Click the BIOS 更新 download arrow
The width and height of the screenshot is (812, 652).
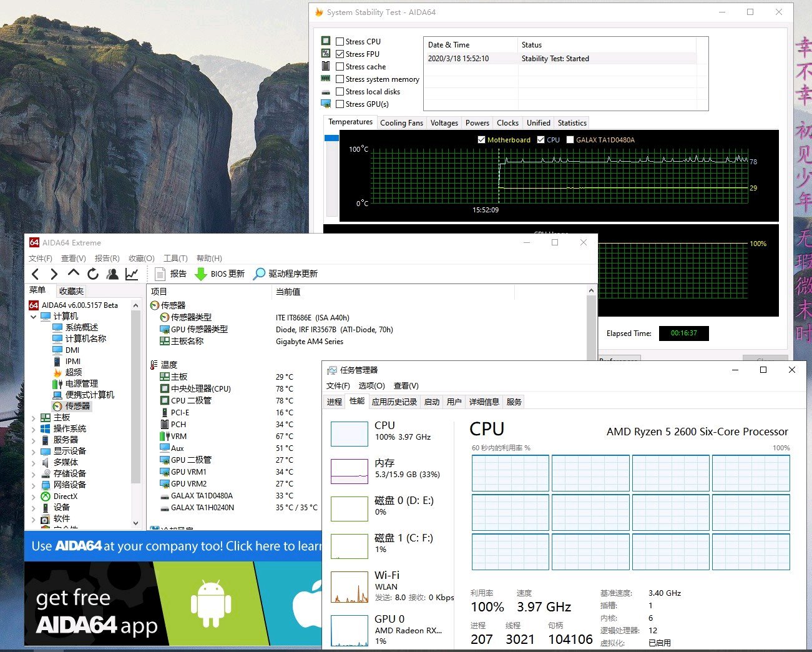[201, 274]
